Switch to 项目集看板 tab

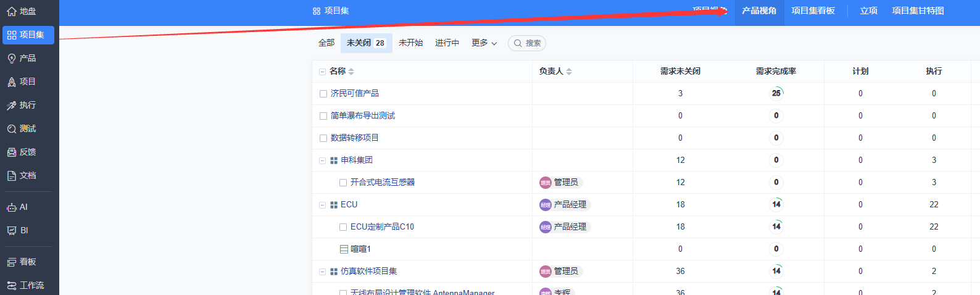(813, 11)
